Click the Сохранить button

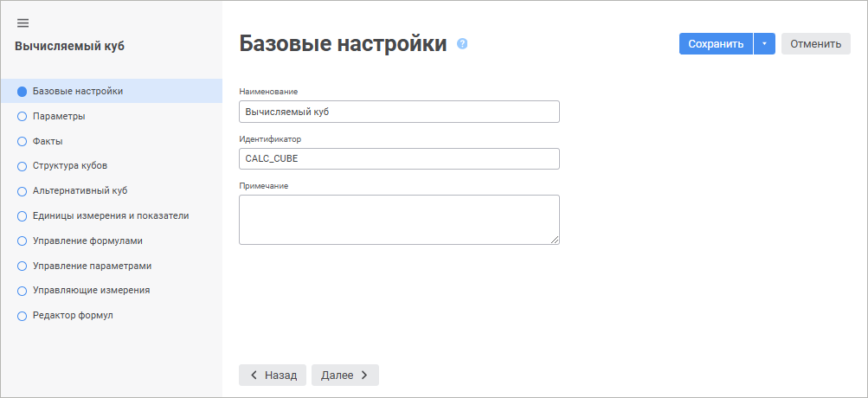pyautogui.click(x=716, y=44)
